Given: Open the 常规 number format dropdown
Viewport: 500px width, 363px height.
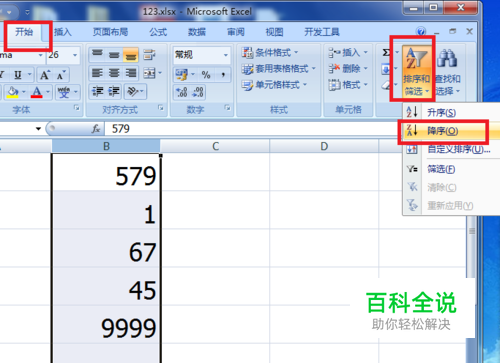Looking at the screenshot, I should tap(226, 55).
